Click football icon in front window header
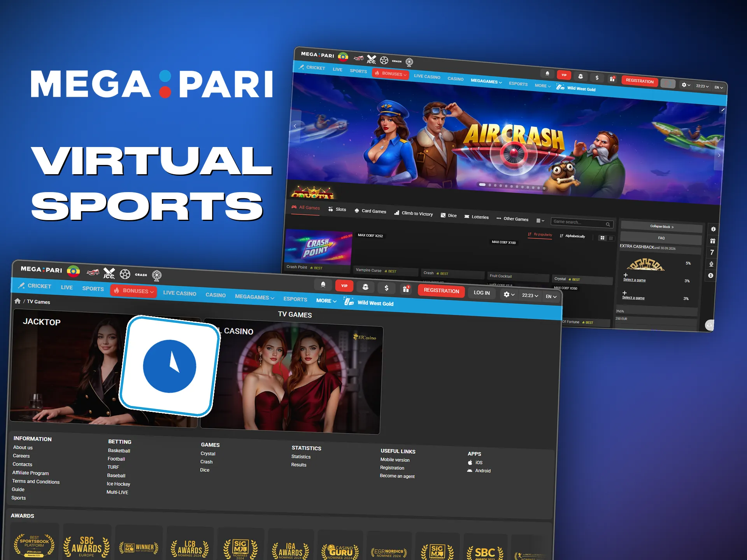747x560 pixels. point(125,274)
